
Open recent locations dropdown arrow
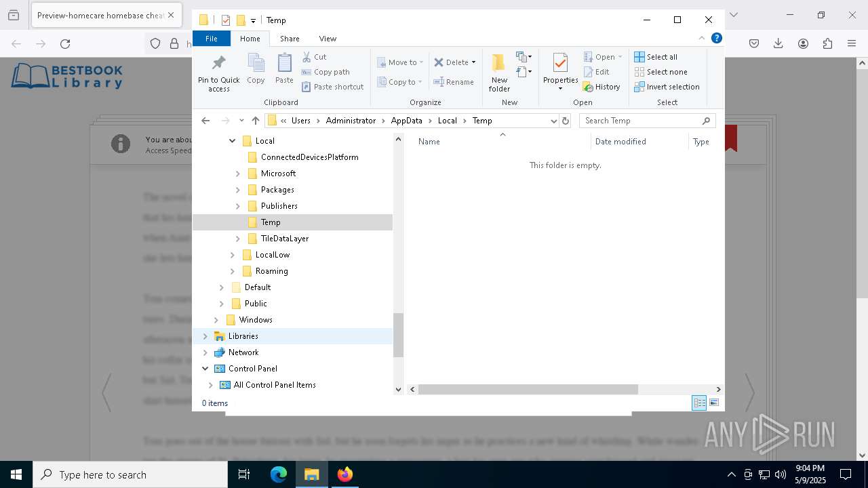coord(241,121)
